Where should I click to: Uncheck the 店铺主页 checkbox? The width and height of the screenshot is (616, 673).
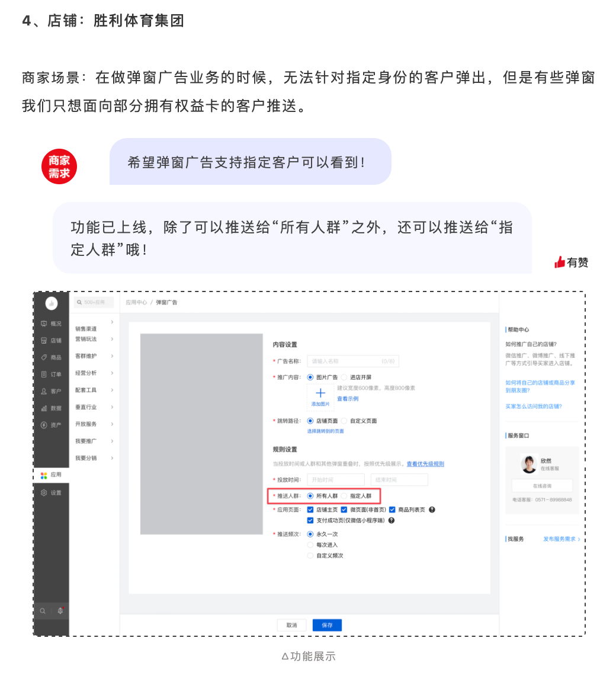point(310,509)
